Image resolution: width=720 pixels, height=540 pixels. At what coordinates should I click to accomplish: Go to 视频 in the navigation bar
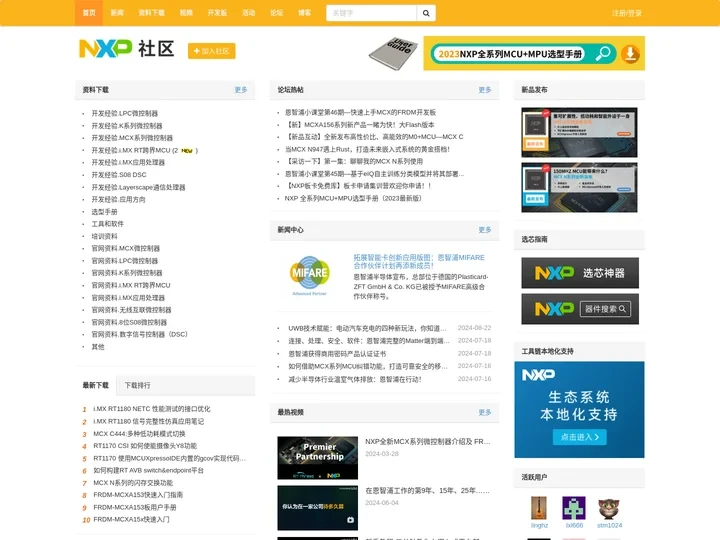coord(186,13)
